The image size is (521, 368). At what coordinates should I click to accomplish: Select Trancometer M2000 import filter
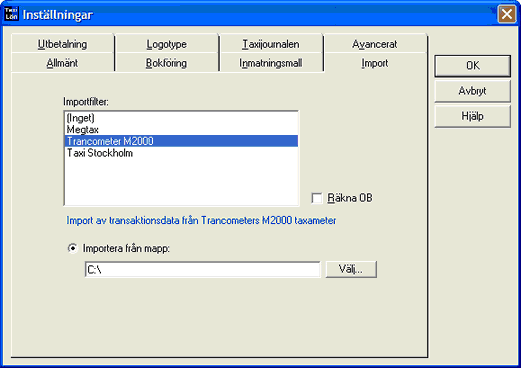[181, 141]
